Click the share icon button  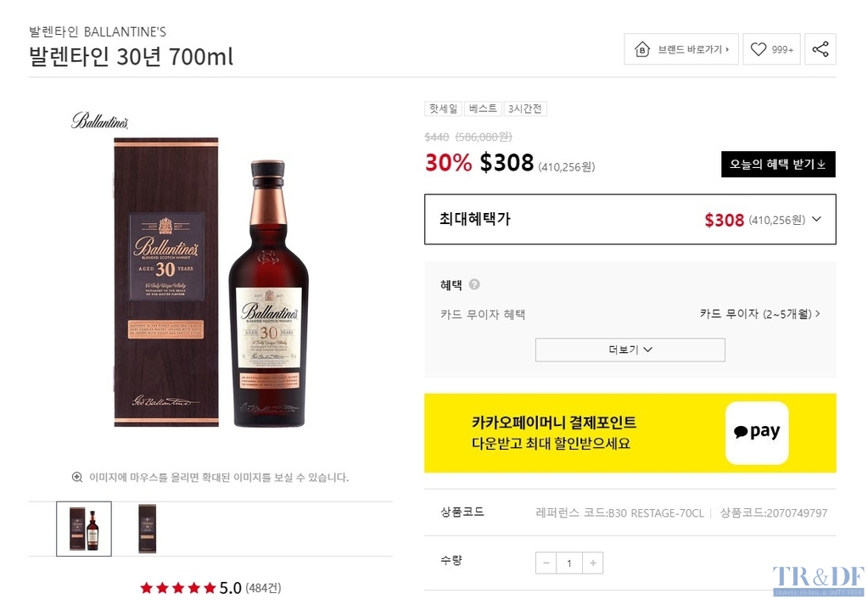coord(820,49)
